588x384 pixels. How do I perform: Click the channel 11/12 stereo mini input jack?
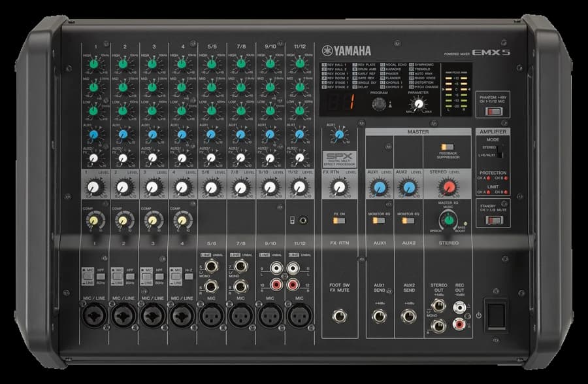point(303,220)
